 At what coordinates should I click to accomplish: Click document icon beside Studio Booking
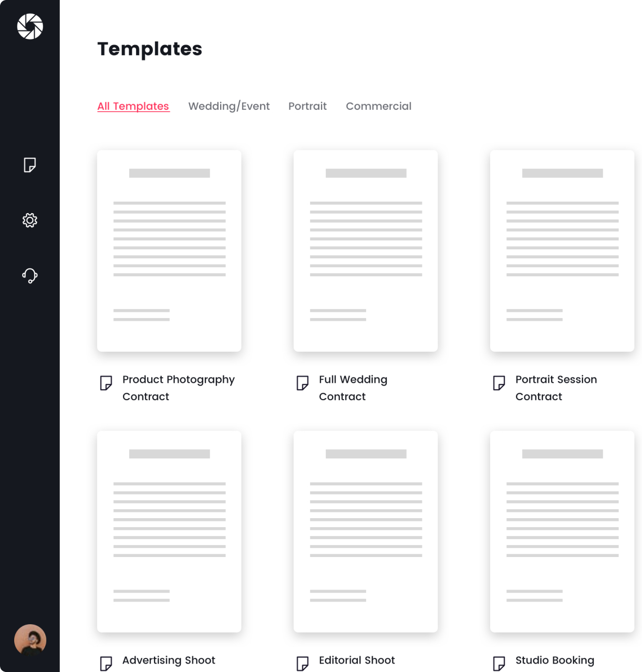pyautogui.click(x=499, y=664)
